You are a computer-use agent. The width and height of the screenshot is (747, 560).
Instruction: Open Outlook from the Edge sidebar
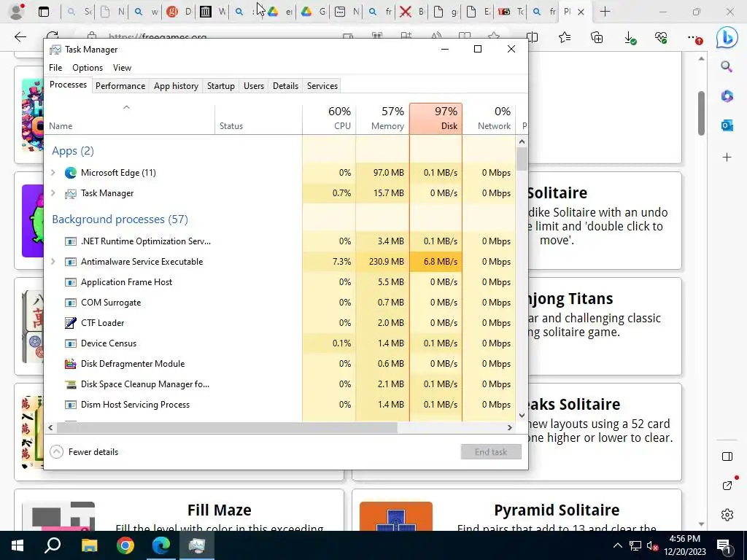pos(727,125)
